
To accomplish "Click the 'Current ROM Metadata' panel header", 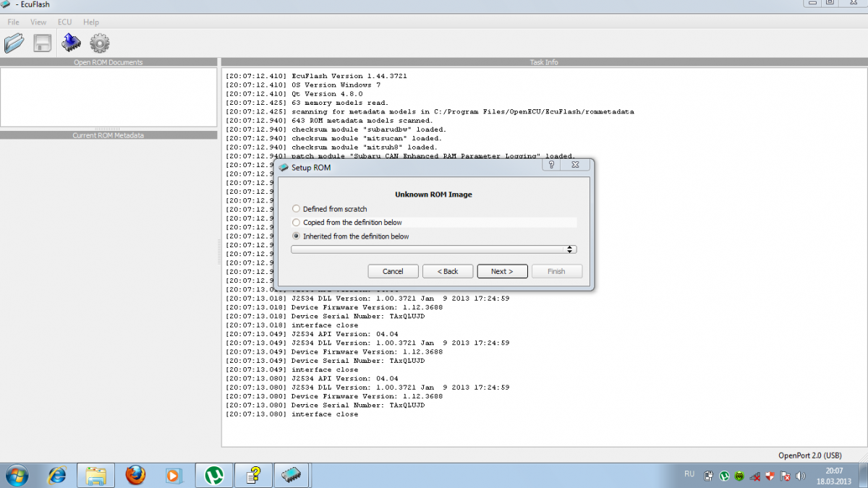I will point(109,135).
